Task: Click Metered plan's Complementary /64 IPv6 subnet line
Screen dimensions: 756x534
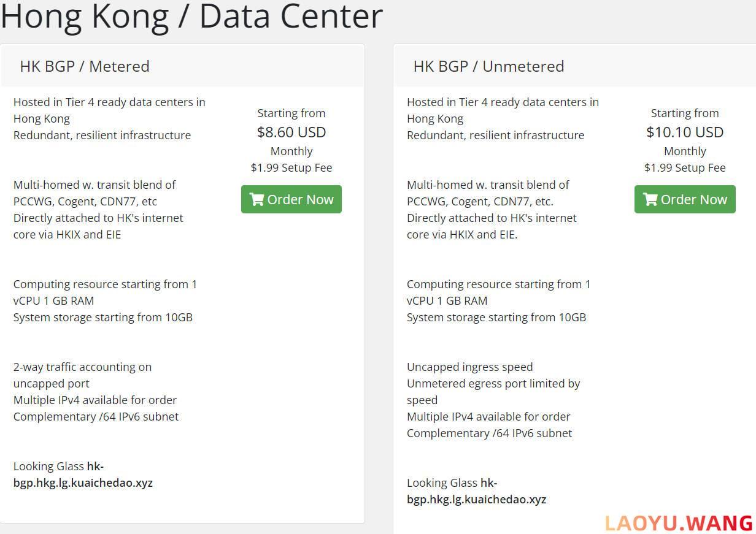Action: (96, 416)
